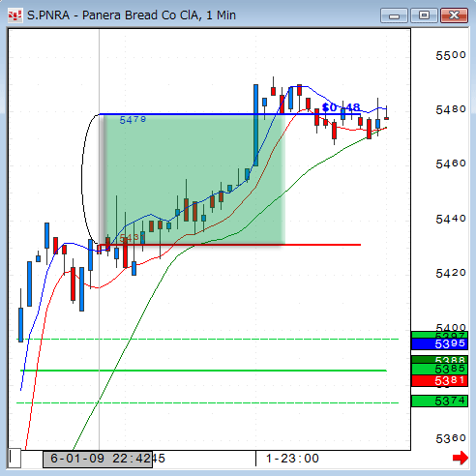Click the date-time cursor label 6-01-09 22:42
Screen dimensions: 476x476
click(x=98, y=459)
